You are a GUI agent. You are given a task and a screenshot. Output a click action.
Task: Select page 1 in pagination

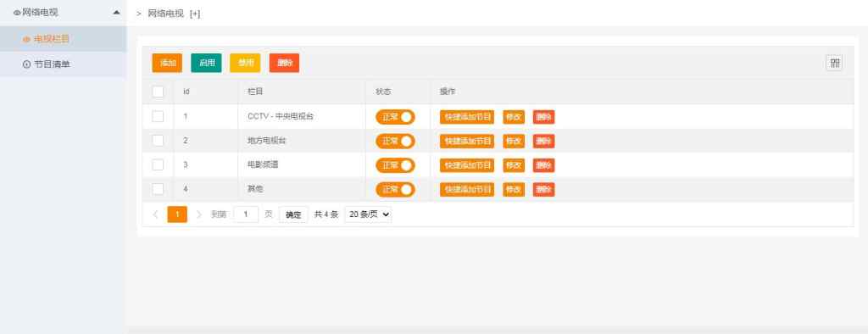[x=177, y=214]
